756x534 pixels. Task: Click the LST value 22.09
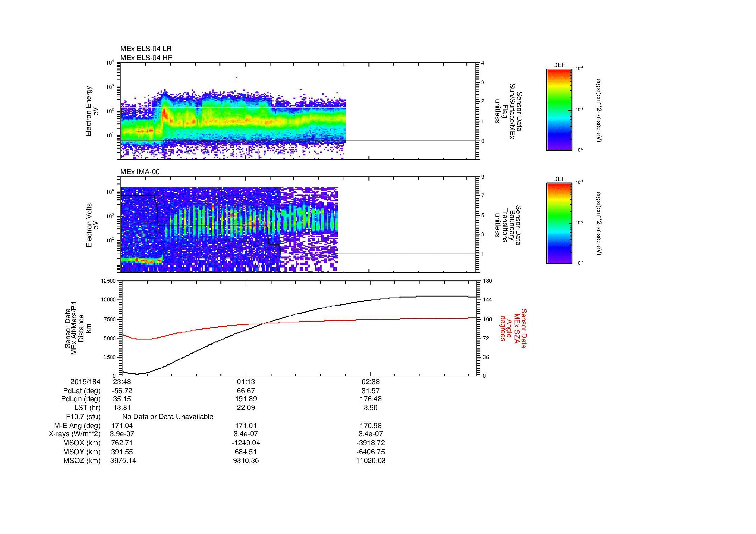point(246,408)
